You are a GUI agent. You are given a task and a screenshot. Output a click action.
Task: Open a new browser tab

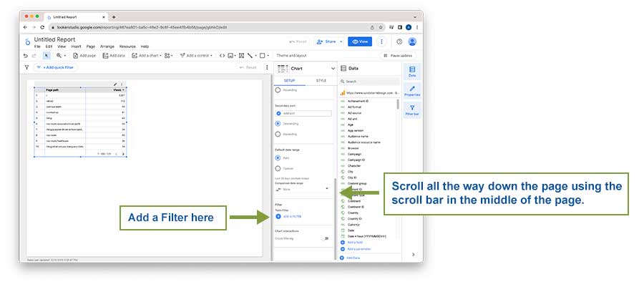(x=114, y=17)
